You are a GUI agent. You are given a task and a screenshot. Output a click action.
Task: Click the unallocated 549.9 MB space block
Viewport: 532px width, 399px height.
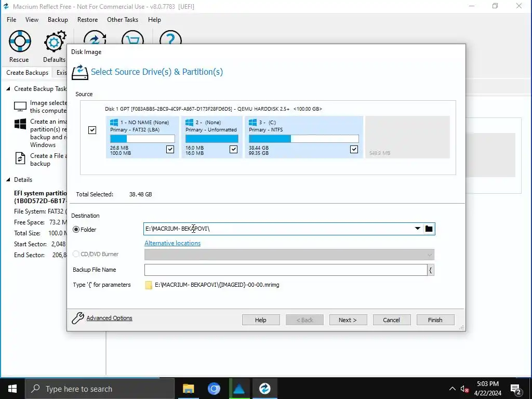407,137
